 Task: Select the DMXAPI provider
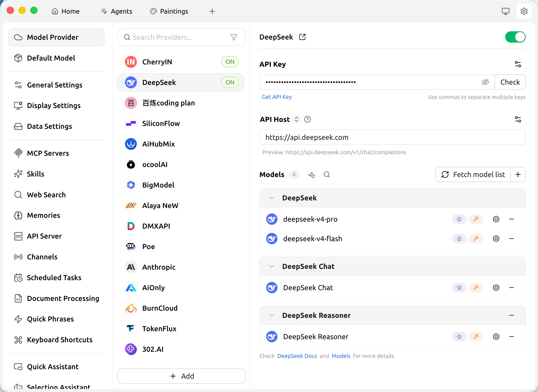tap(181, 226)
